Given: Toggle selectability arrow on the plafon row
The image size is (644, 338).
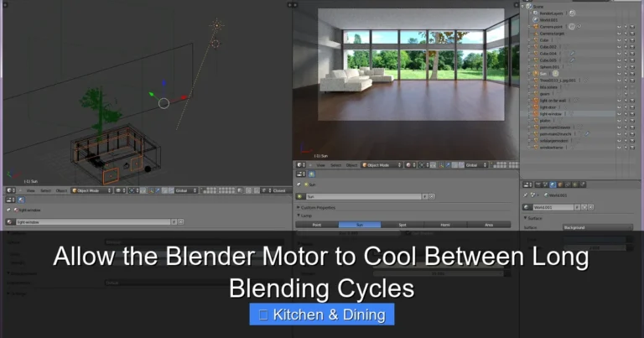Looking at the screenshot, I should [x=626, y=120].
